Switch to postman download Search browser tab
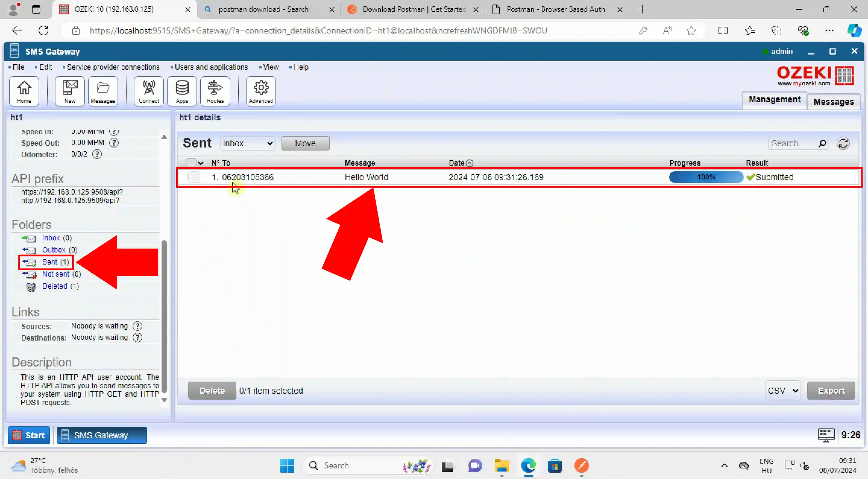This screenshot has height=479, width=868. (x=263, y=9)
